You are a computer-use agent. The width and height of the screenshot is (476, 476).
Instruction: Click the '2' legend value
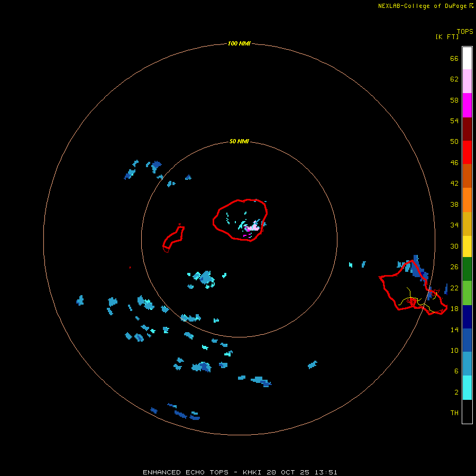(x=456, y=392)
